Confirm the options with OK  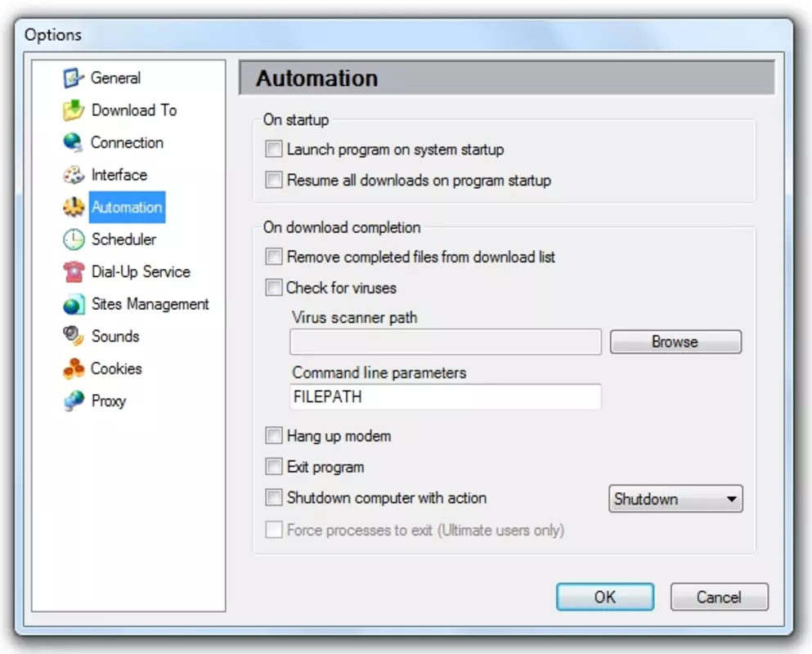605,597
